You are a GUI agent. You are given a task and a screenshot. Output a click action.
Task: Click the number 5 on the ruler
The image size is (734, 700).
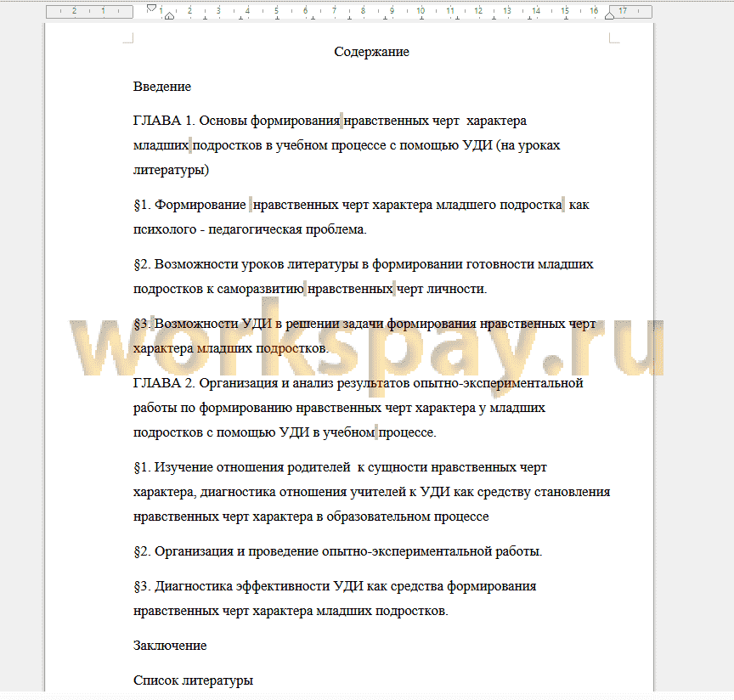pyautogui.click(x=276, y=10)
